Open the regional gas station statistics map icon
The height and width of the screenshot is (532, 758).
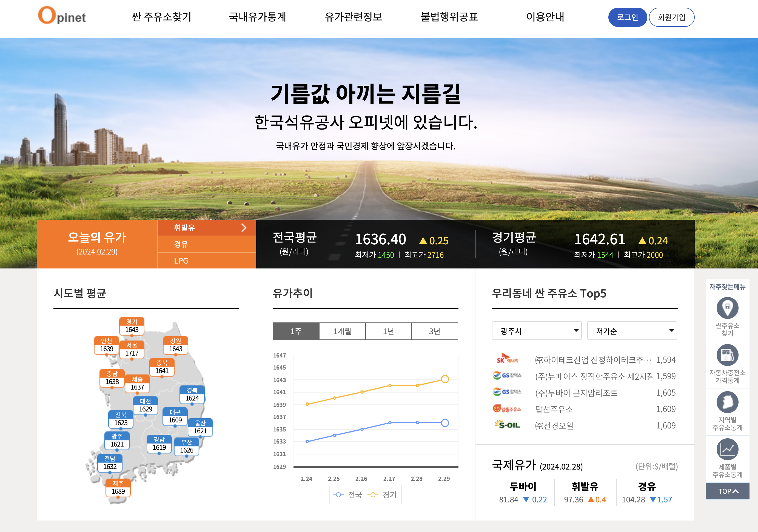(727, 402)
